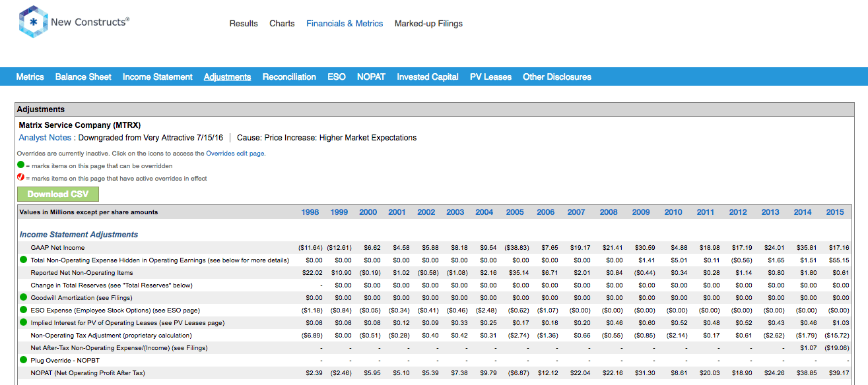Select the 2011 year column header
This screenshot has height=385, width=868.
coord(706,212)
